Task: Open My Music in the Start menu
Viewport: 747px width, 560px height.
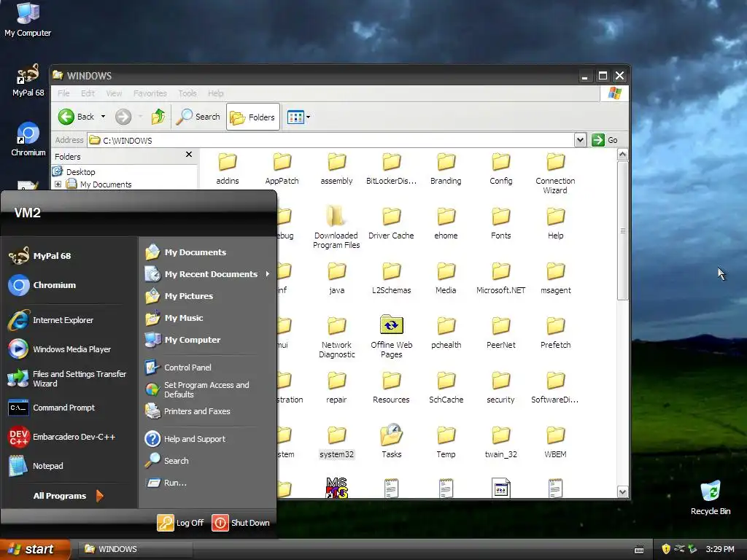Action: point(174,318)
